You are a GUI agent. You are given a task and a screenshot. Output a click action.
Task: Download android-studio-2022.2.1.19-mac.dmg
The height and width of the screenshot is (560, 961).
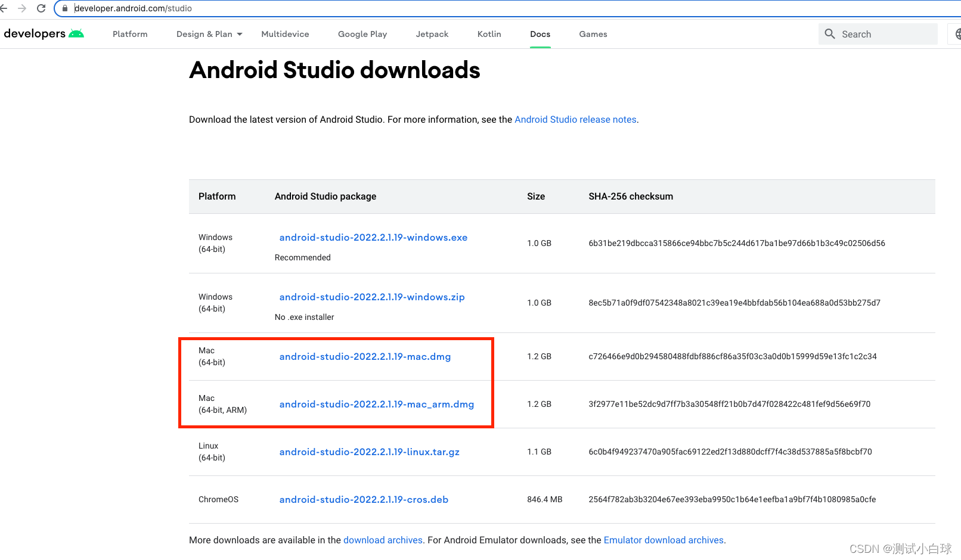click(x=365, y=356)
